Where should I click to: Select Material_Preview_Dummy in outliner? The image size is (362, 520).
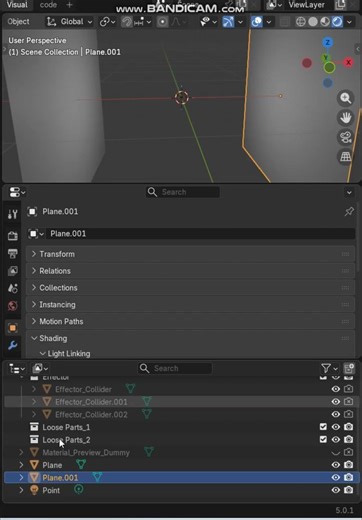(x=86, y=452)
